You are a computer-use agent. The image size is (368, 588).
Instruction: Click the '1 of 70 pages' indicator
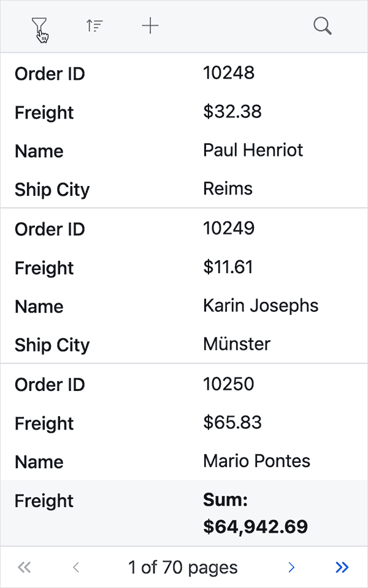pos(183,568)
